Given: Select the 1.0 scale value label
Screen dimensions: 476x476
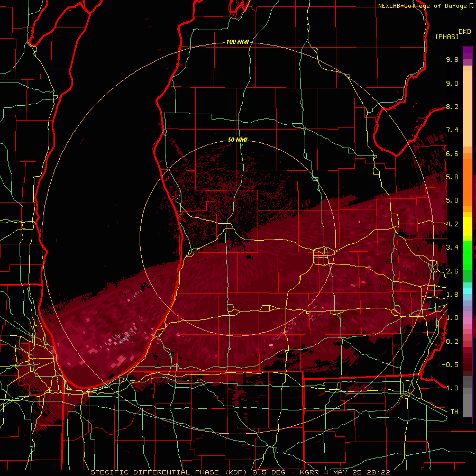Looking at the screenshot, I should pyautogui.click(x=452, y=318).
